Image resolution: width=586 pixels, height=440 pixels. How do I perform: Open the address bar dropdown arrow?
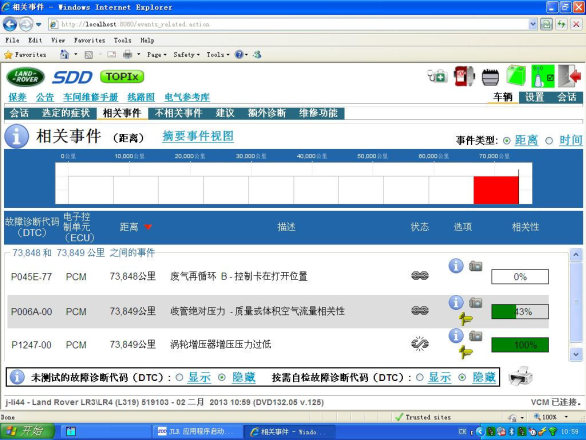click(x=533, y=24)
